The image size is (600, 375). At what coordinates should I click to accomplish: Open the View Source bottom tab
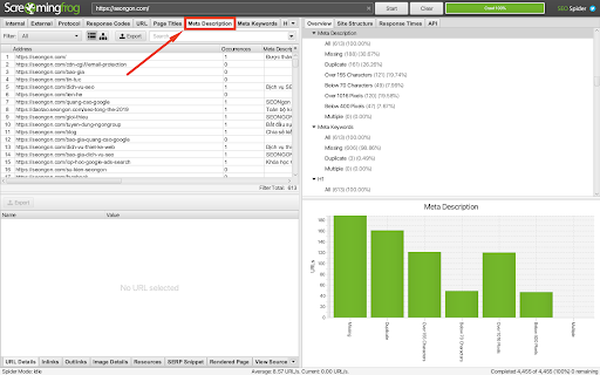pos(271,362)
